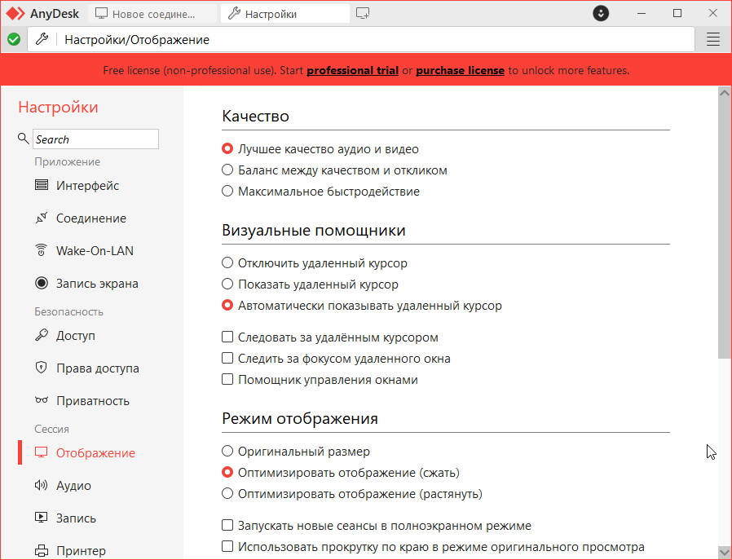Open Wake-On-LAN settings icon
This screenshot has width=732, height=560.
click(x=42, y=251)
